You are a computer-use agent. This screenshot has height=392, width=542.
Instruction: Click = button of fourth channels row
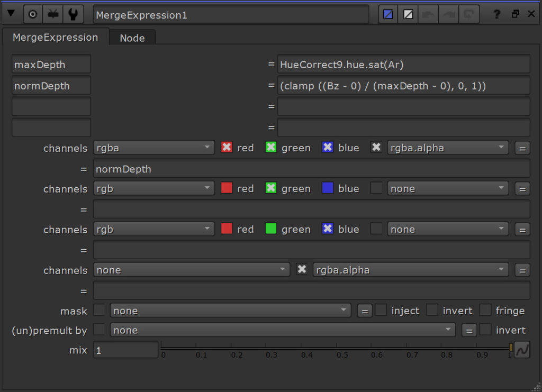[522, 270]
